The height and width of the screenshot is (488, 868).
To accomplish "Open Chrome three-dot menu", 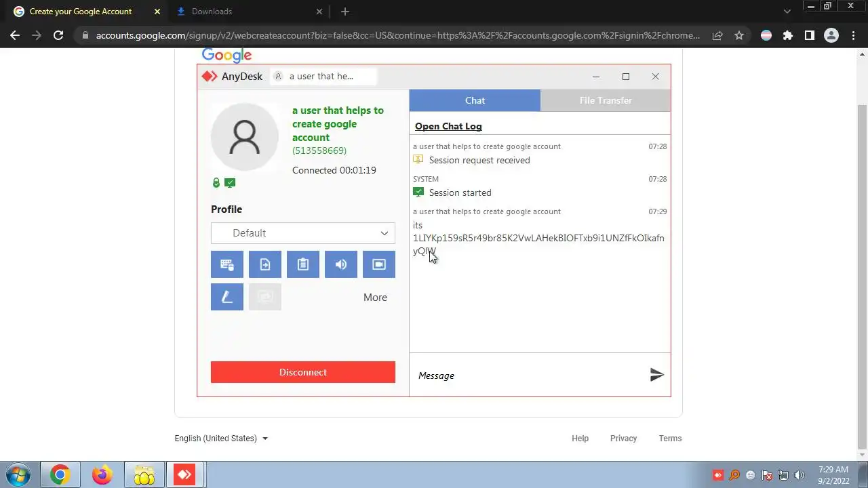I will pos(853,35).
